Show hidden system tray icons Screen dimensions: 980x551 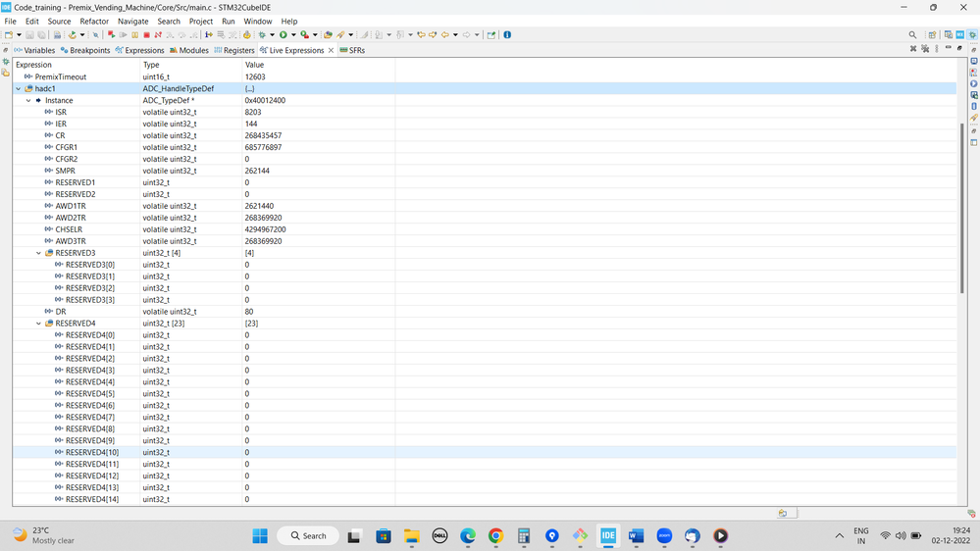coord(840,535)
